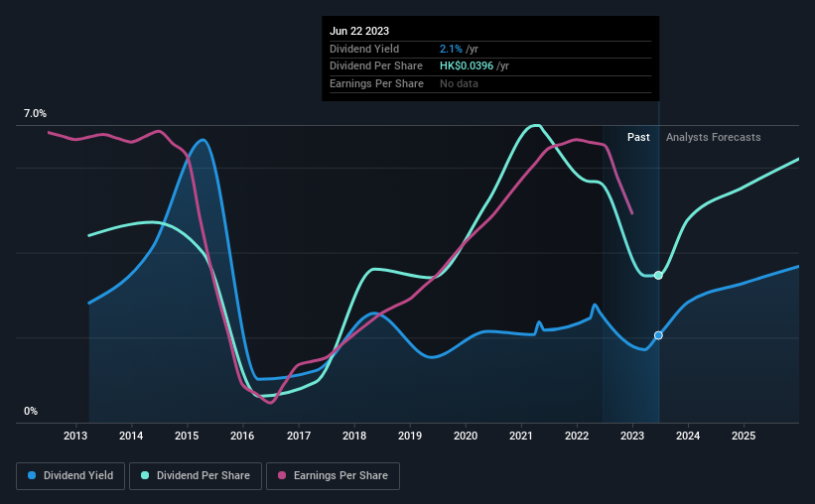Click the HK$0.0396 dividend value
This screenshot has height=504, width=815.
click(467, 66)
